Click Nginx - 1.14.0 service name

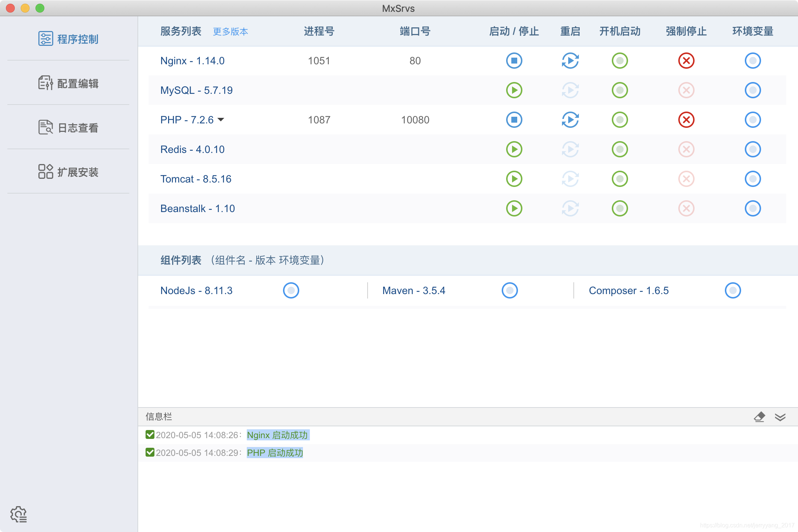[192, 61]
